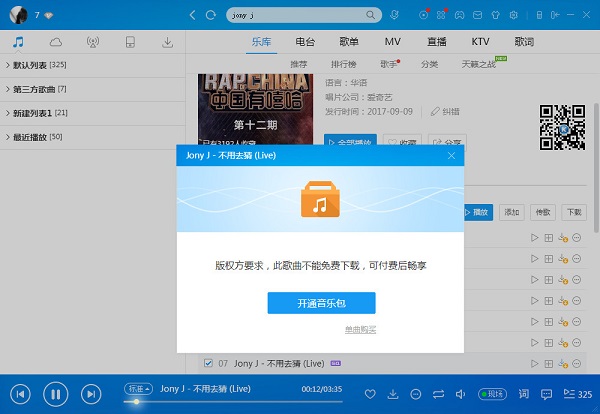Expand the 最近播放 [50] playlist
Screen dimensions: 600x414
coord(93,137)
